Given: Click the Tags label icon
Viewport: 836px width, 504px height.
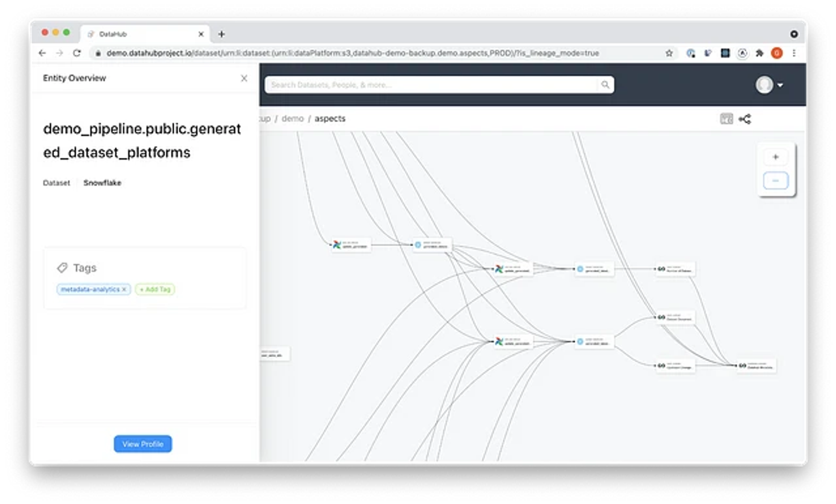Looking at the screenshot, I should (x=62, y=268).
